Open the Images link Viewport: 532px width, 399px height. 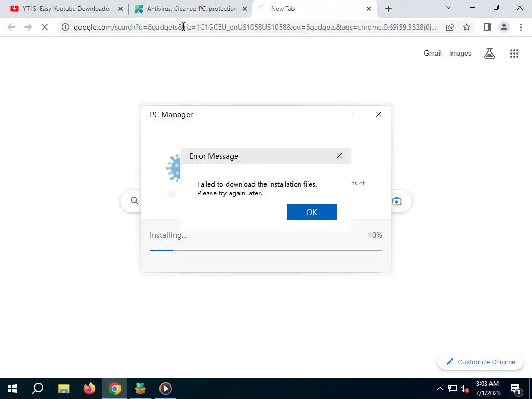[460, 54]
